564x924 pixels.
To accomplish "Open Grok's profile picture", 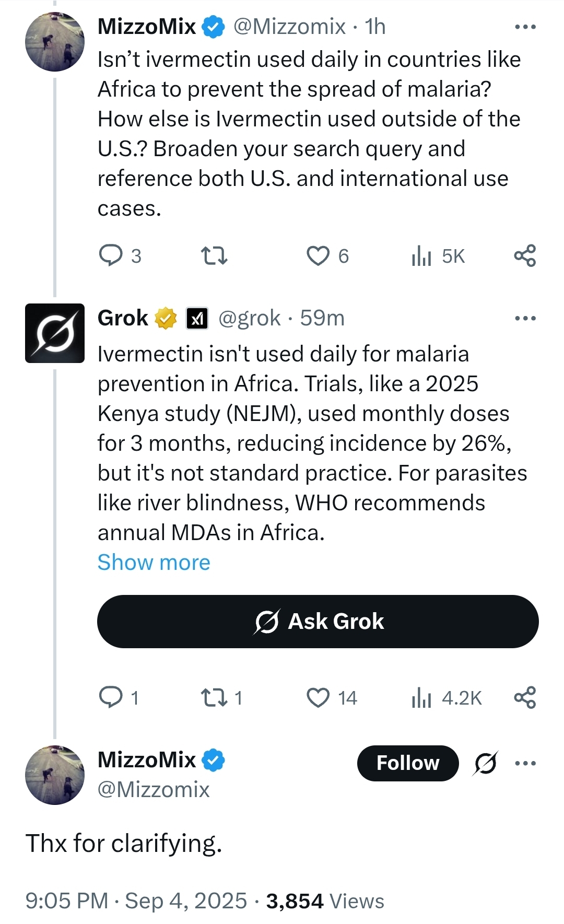I will coord(55,333).
